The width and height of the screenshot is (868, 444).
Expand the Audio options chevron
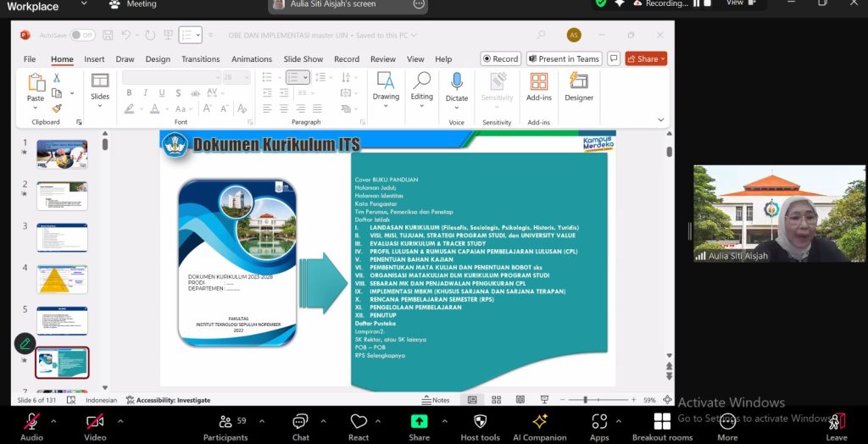tap(53, 421)
